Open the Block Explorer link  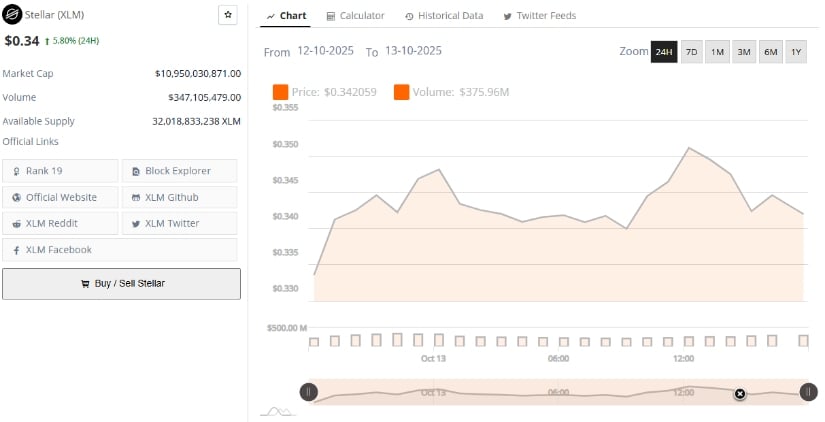[179, 171]
